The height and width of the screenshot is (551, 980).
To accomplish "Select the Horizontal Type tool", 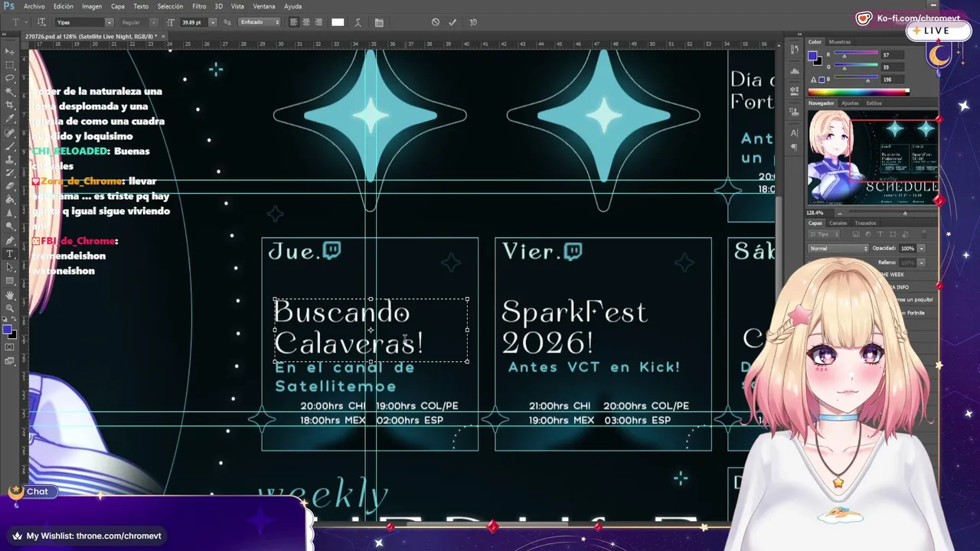I will 10,253.
